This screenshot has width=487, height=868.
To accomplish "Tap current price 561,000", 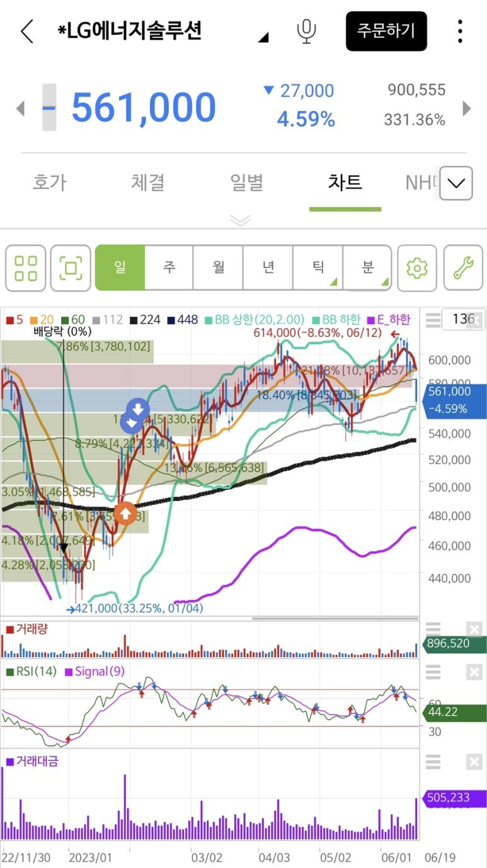I will point(144,108).
